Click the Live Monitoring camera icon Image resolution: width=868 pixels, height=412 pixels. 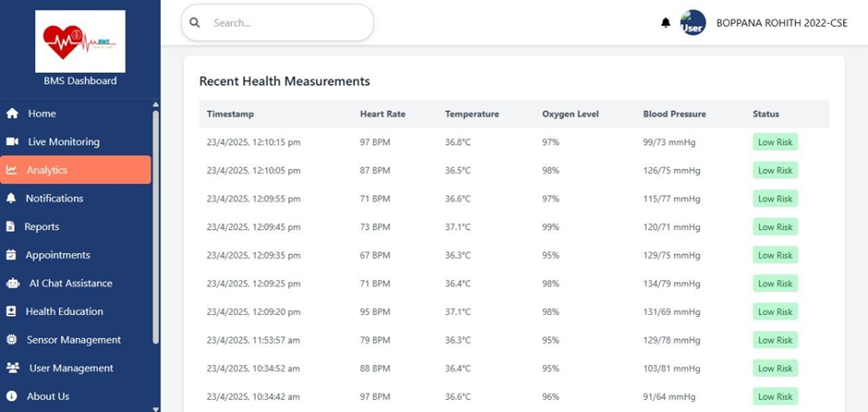coord(12,141)
